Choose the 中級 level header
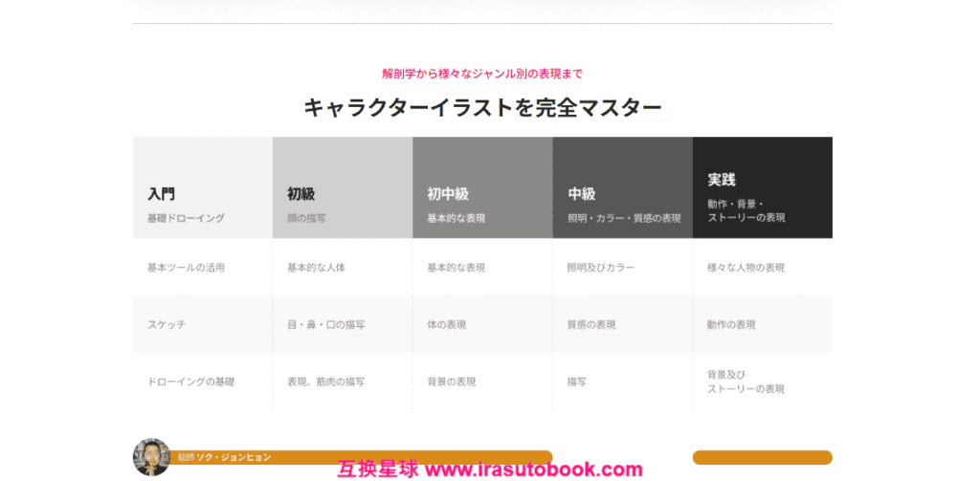Screen dimensions: 980x481 pos(622,188)
